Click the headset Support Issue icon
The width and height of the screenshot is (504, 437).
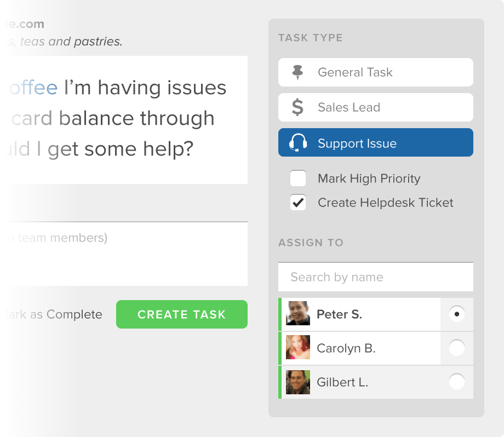point(298,142)
